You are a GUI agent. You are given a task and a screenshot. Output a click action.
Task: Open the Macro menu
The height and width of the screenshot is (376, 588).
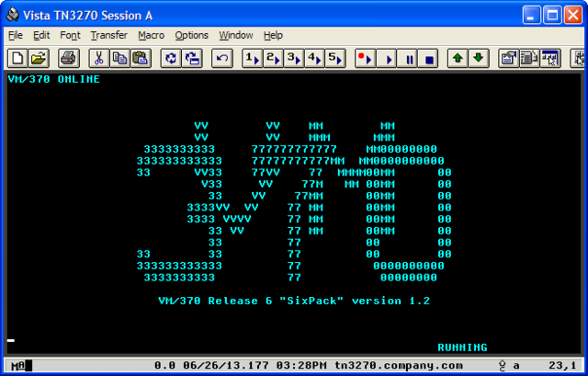151,35
